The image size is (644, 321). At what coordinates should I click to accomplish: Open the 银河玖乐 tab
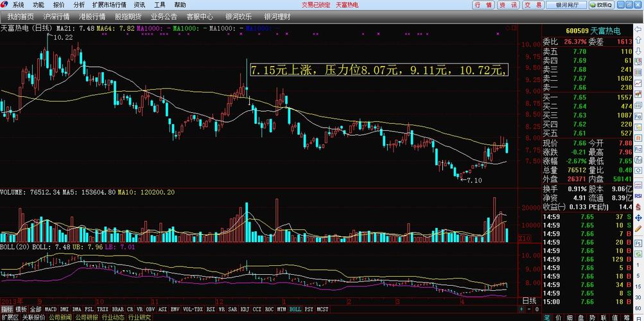click(x=239, y=17)
